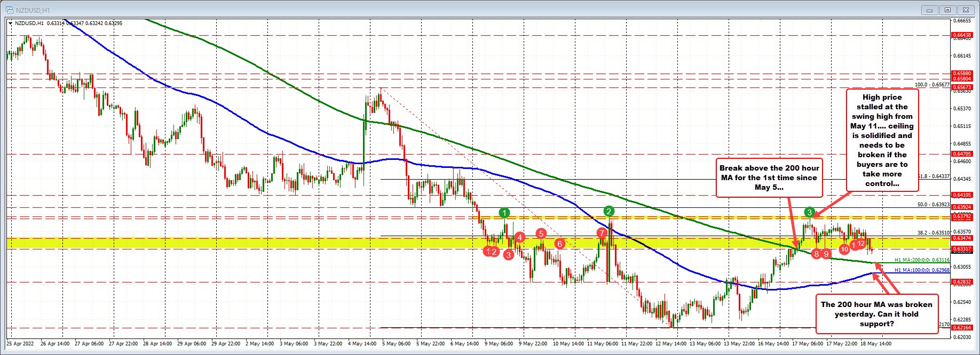Click the H1 MA:100 0.62968 indicator label

[922, 270]
